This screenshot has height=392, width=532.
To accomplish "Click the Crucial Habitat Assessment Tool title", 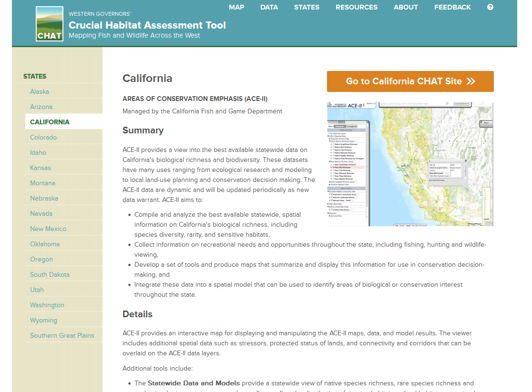I will 147,25.
